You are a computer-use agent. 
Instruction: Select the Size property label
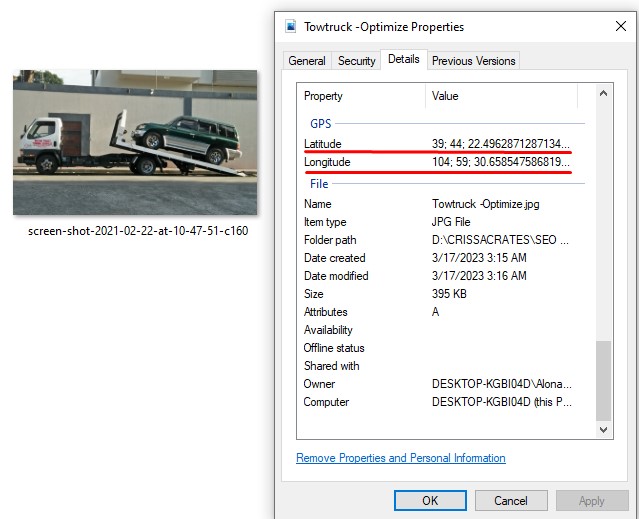pyautogui.click(x=313, y=294)
